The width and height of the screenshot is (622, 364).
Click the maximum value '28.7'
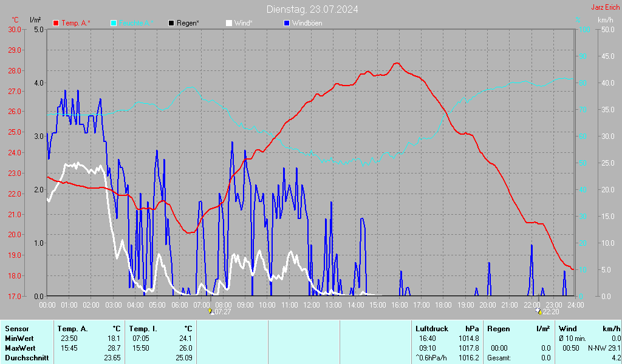[x=114, y=348]
